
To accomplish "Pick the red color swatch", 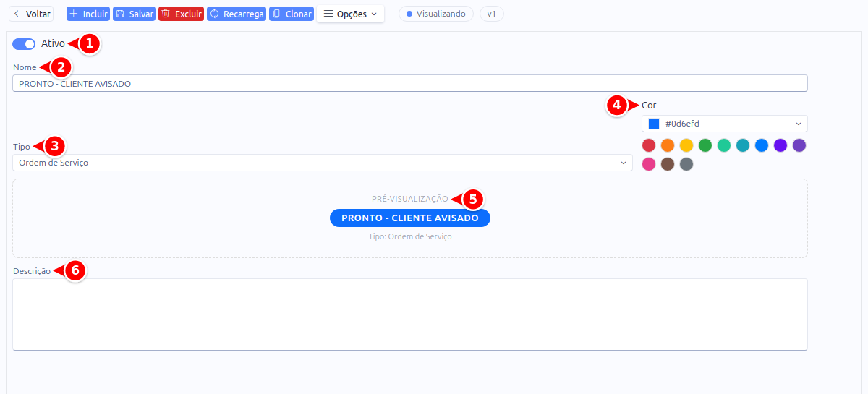I will click(649, 145).
